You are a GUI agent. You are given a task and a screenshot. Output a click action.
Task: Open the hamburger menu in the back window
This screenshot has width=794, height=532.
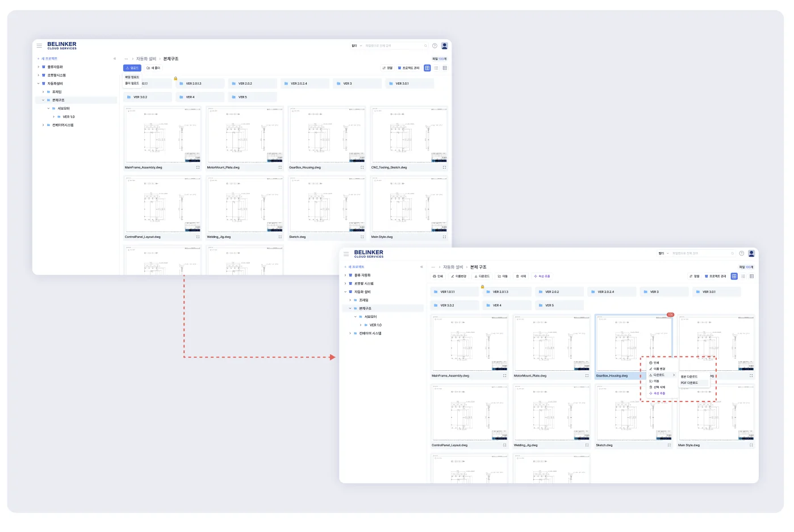point(39,45)
